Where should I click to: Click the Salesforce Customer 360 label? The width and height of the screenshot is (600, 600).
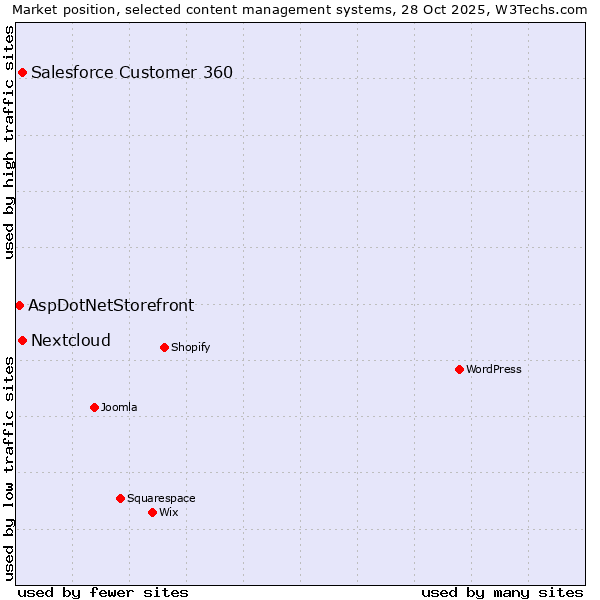tap(132, 72)
